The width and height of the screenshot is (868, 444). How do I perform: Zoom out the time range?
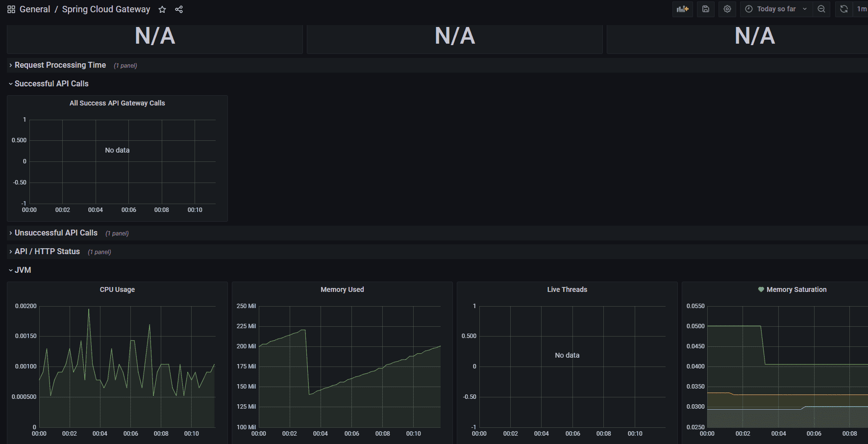click(x=821, y=9)
